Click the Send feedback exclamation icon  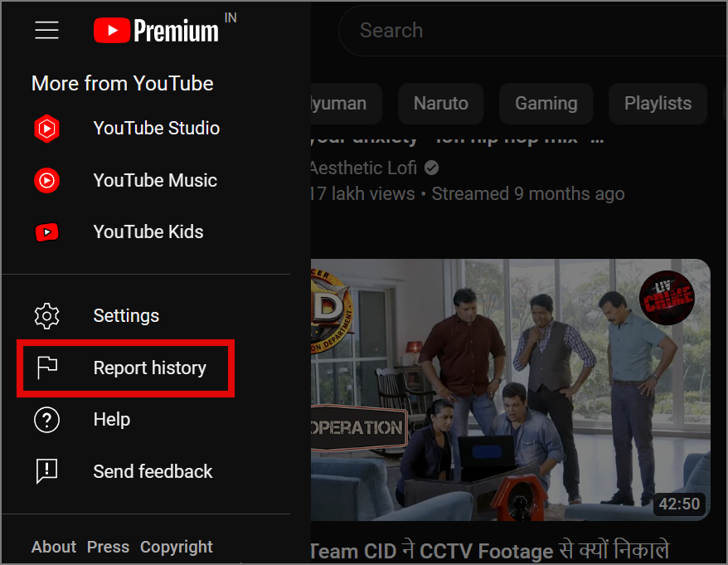tap(46, 471)
